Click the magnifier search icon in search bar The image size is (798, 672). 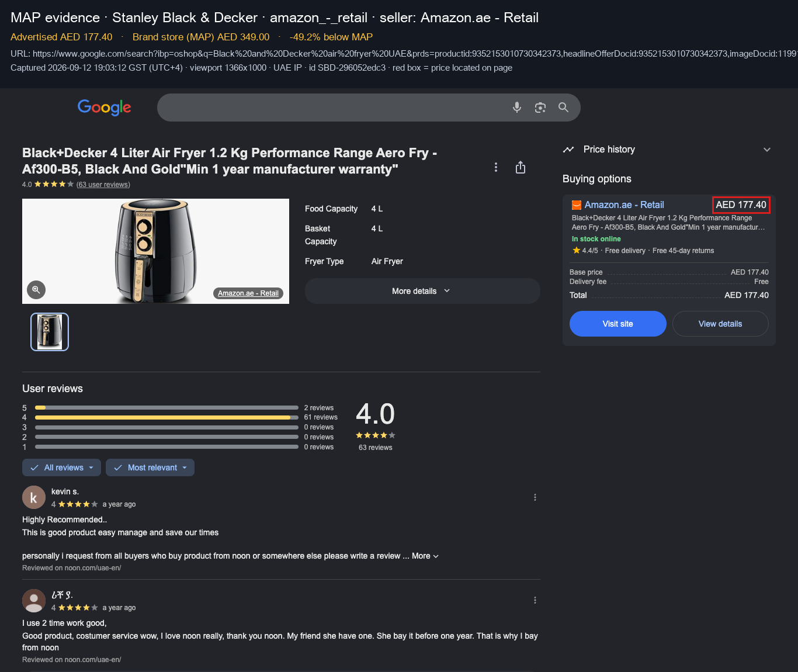(x=563, y=108)
